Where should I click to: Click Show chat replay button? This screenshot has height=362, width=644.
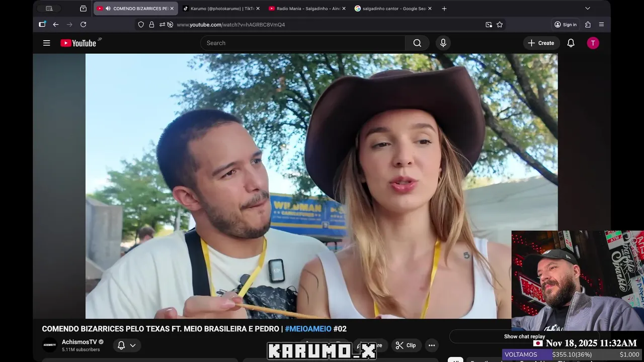point(524,336)
